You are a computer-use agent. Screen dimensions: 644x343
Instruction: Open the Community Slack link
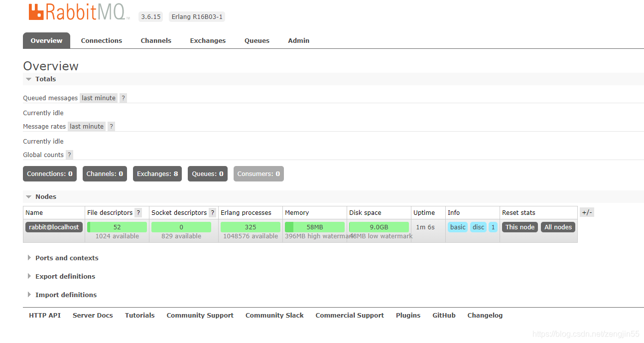(x=274, y=316)
